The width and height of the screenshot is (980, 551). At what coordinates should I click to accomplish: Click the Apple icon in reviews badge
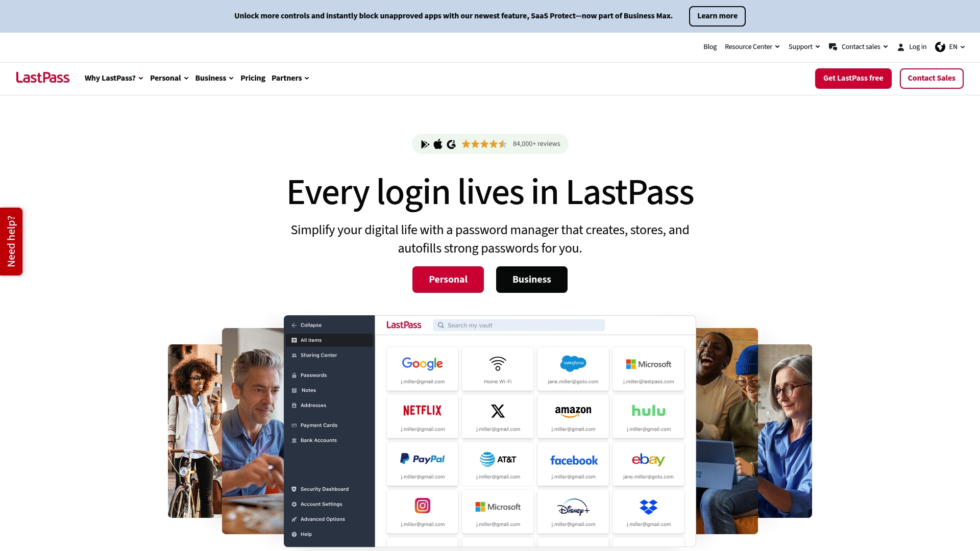pos(438,144)
